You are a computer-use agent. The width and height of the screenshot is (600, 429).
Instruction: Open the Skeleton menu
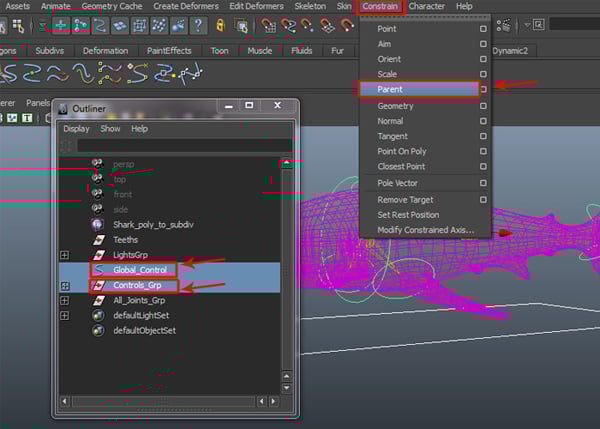309,6
